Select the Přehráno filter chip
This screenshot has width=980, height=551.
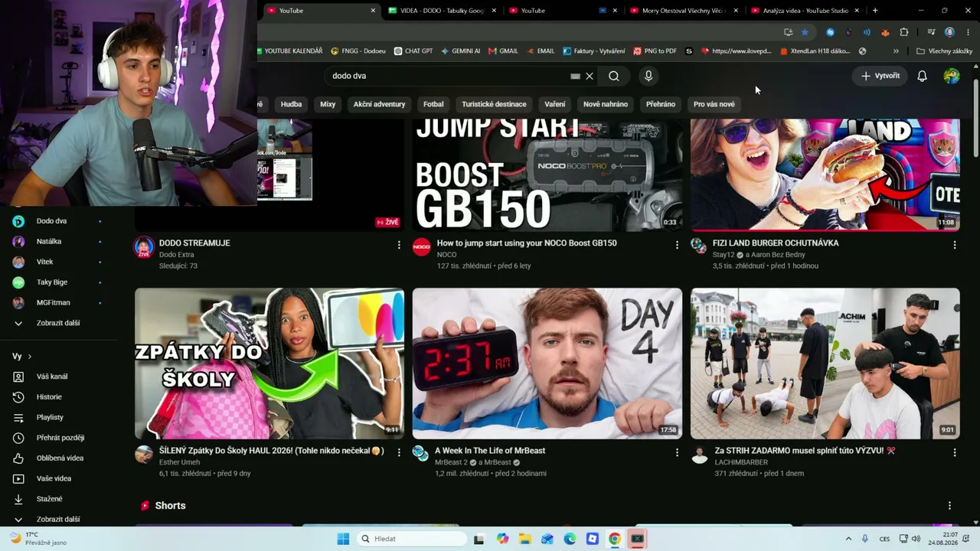(x=661, y=104)
